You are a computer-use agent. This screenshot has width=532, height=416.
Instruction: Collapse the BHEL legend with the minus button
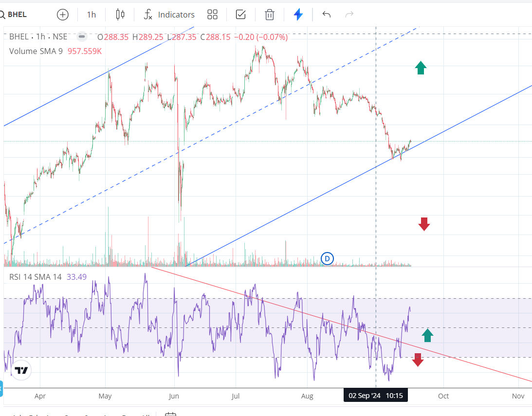pyautogui.click(x=82, y=36)
